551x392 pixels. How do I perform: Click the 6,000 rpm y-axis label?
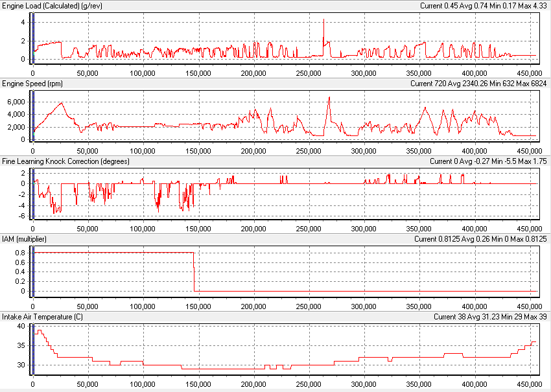tap(16, 101)
